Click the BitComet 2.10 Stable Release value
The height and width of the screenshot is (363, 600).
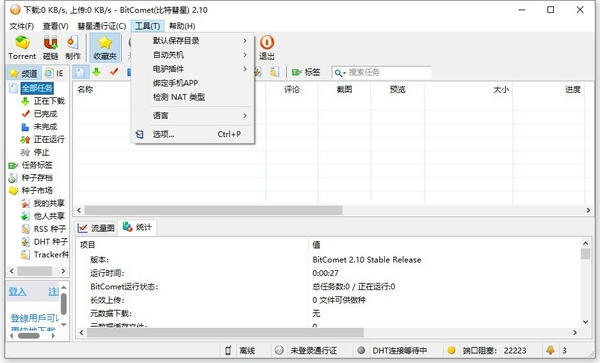pyautogui.click(x=367, y=260)
